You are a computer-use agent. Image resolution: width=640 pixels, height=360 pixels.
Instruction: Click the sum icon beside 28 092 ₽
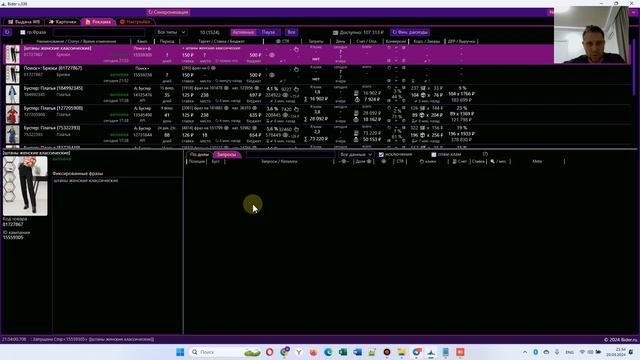pos(305,119)
